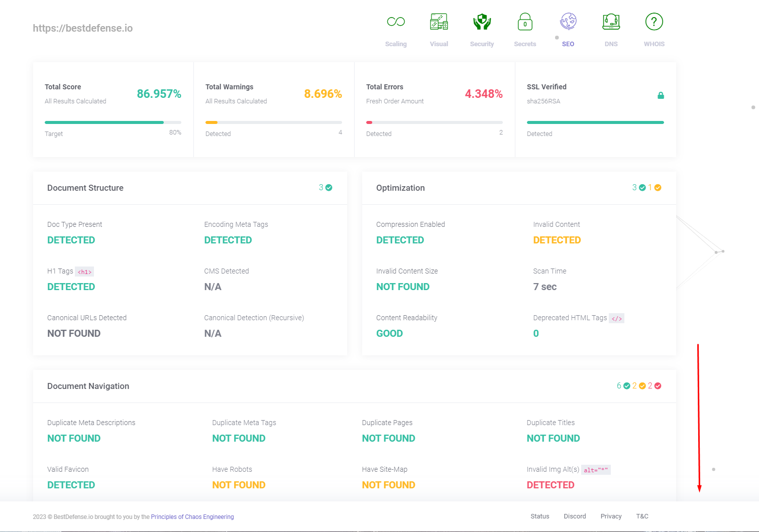This screenshot has width=759, height=532.
Task: Open the Scaling infinity icon
Action: pos(396,22)
